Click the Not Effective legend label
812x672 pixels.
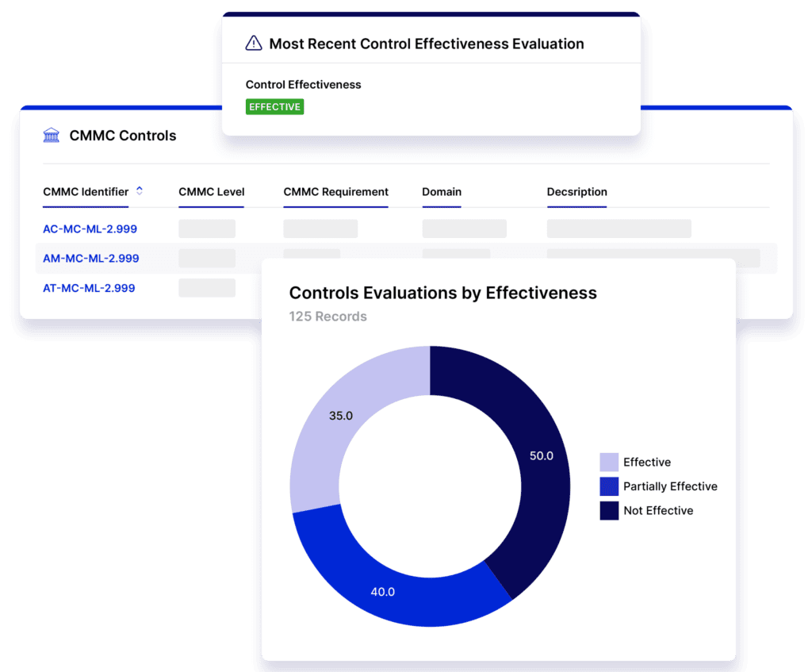pos(658,510)
